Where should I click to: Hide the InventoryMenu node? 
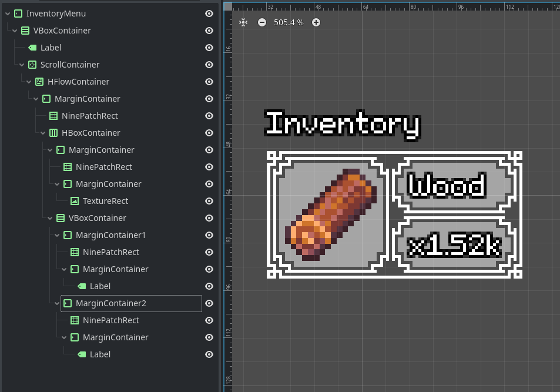tap(209, 14)
